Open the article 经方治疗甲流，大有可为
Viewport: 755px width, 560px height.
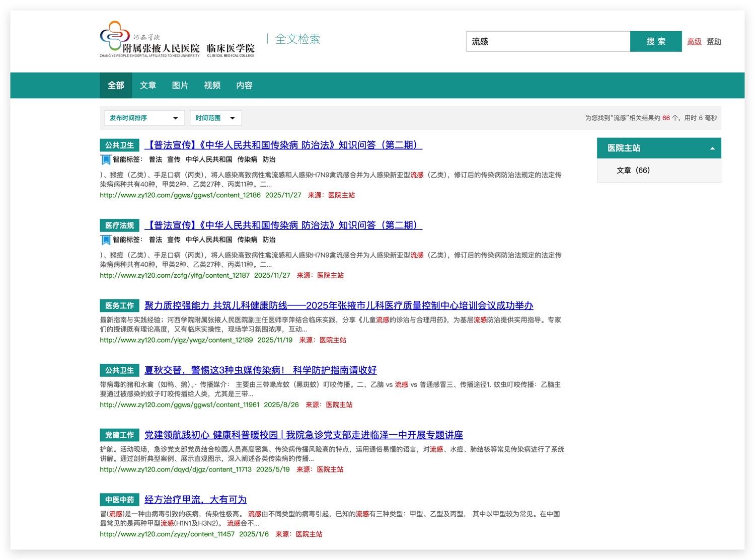click(x=195, y=499)
